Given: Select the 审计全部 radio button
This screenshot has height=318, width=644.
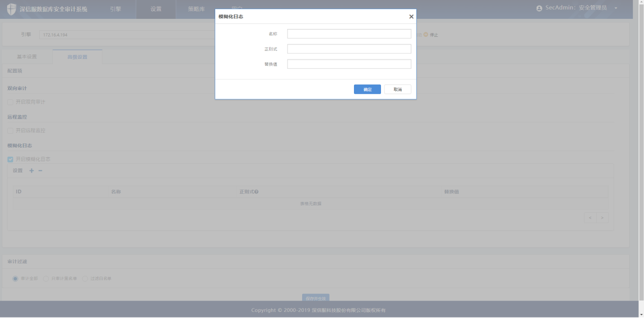Looking at the screenshot, I should pos(15,278).
